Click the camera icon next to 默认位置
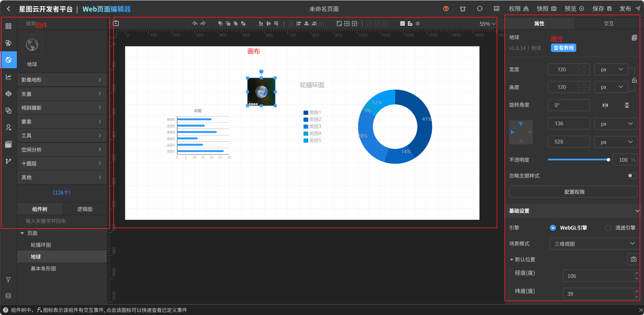The width and height of the screenshot is (644, 315). coord(634,259)
